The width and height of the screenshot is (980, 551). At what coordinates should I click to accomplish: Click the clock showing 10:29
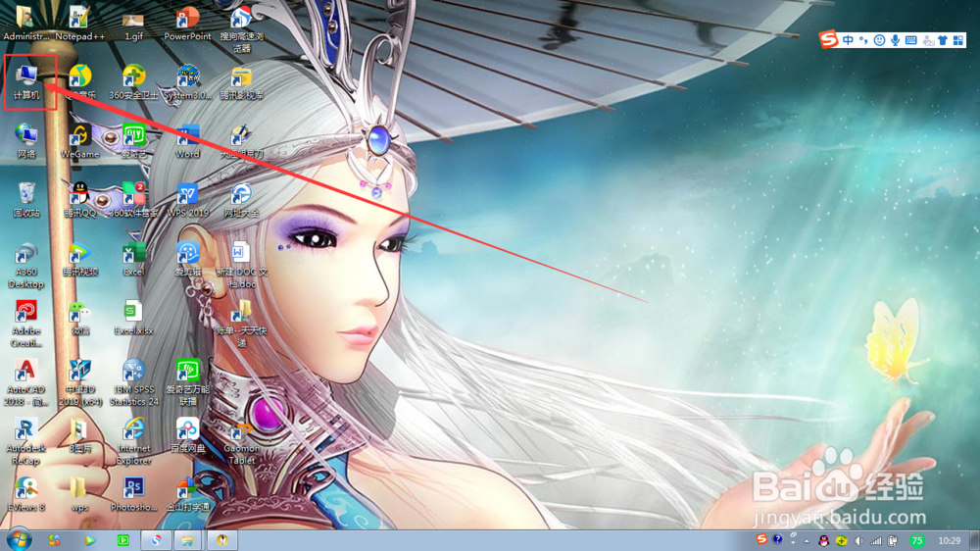pyautogui.click(x=950, y=540)
